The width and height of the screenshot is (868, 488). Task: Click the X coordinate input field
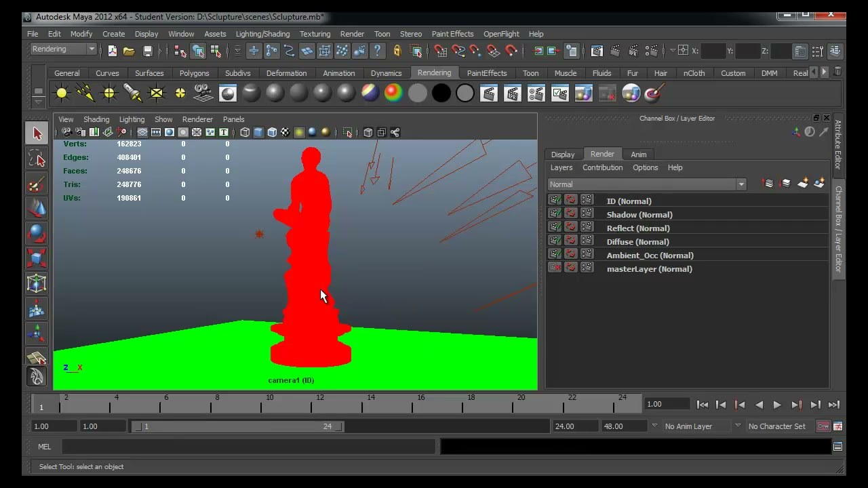[x=713, y=51]
